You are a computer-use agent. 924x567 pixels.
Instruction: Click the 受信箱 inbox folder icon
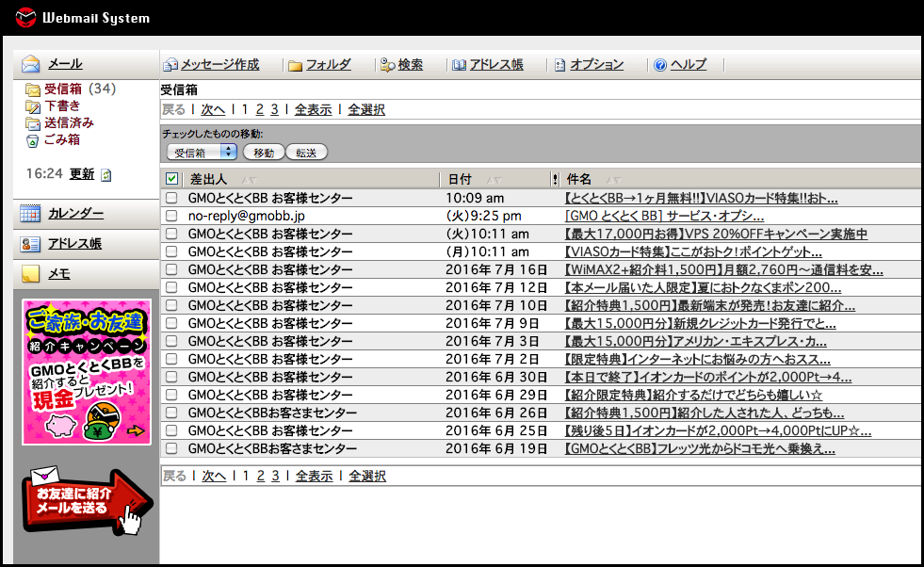point(32,89)
